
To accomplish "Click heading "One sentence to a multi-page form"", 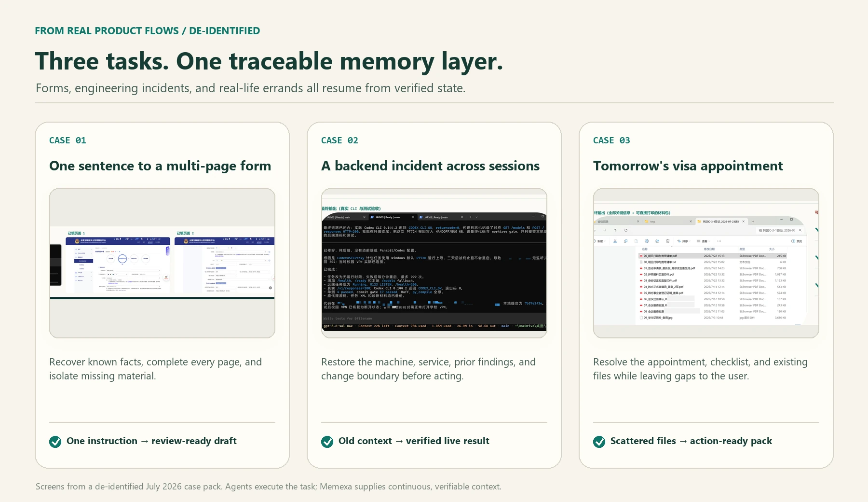I will (160, 166).
